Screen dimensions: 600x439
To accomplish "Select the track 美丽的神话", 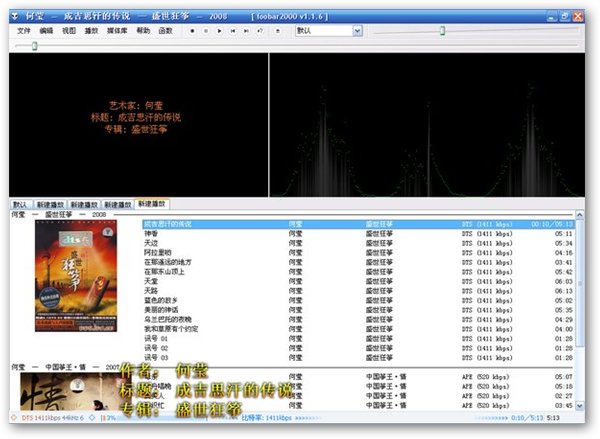I will tap(358, 310).
